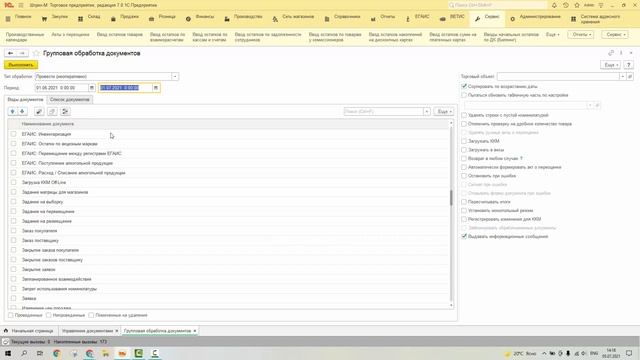Viewport: 640px width, 360px height.
Task: Open Ввод остатков товаров link
Action: [120, 35]
